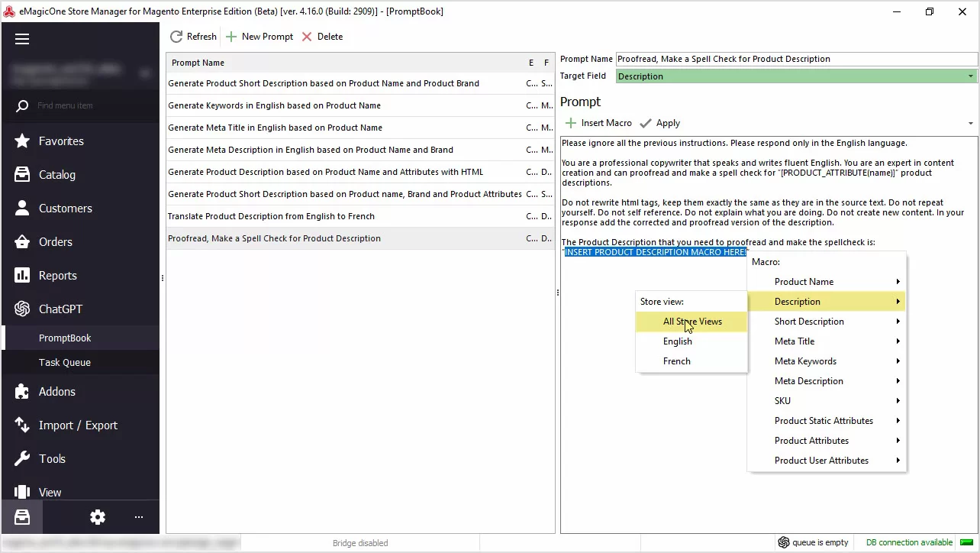Click the Favorites star icon
The width and height of the screenshot is (980, 553).
(x=22, y=141)
